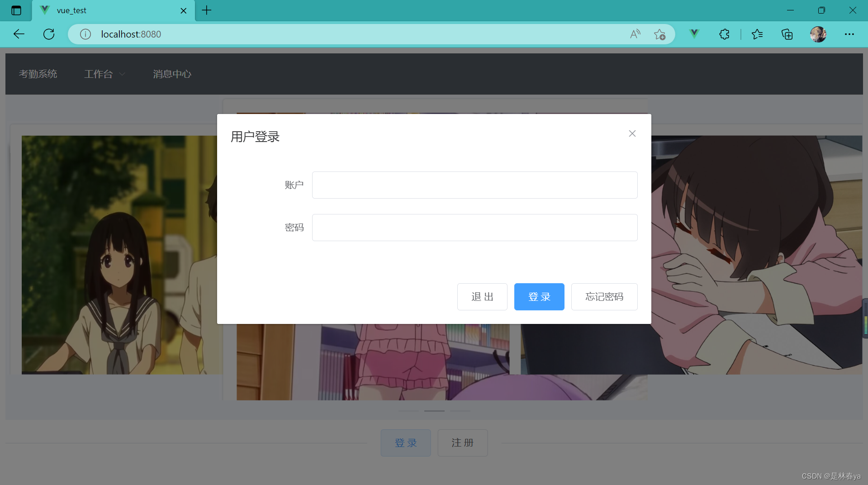Click the browser profile avatar
Viewport: 868px width, 485px height.
click(819, 34)
